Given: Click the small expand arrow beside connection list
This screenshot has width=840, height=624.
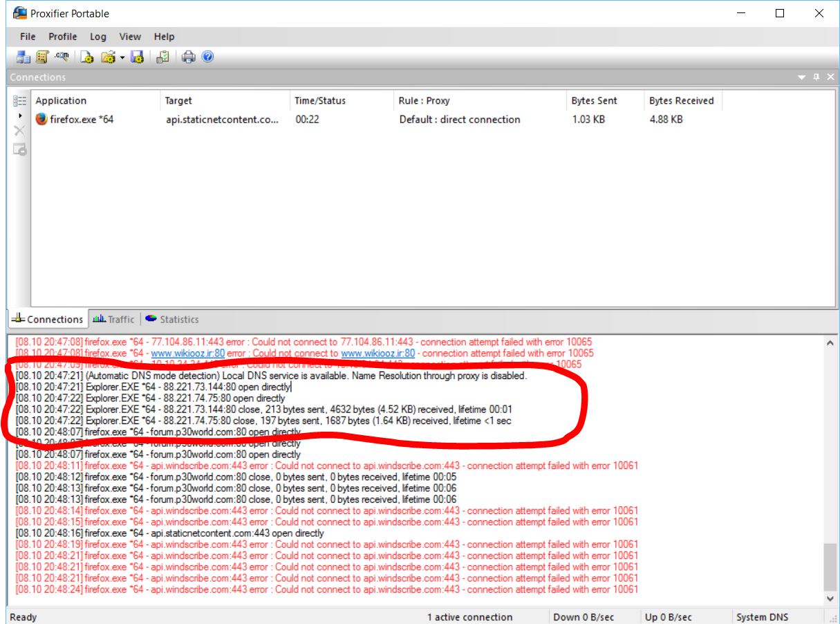Looking at the screenshot, I should click(20, 116).
